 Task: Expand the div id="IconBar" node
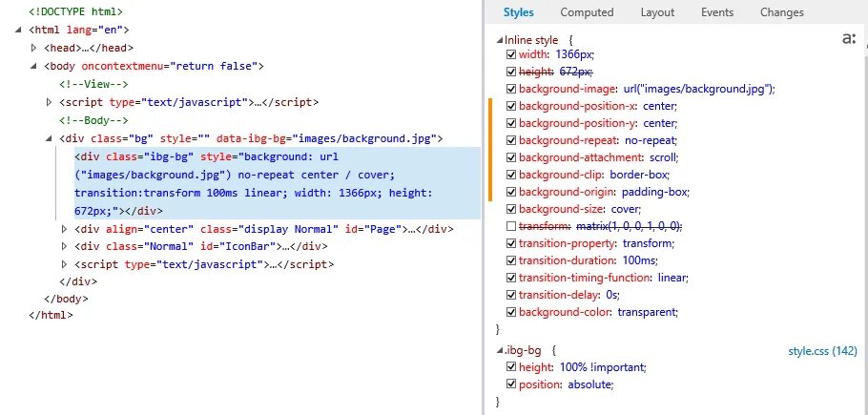coord(64,246)
